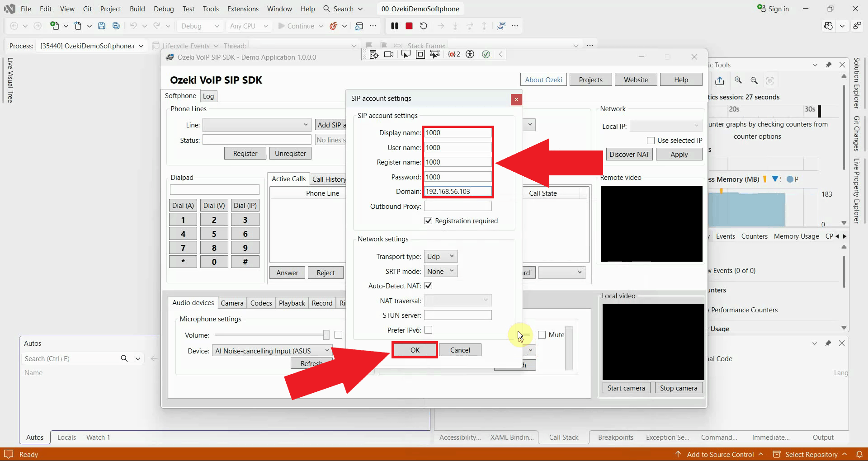Click the Break All pause icon
The width and height of the screenshot is (868, 461).
[395, 26]
